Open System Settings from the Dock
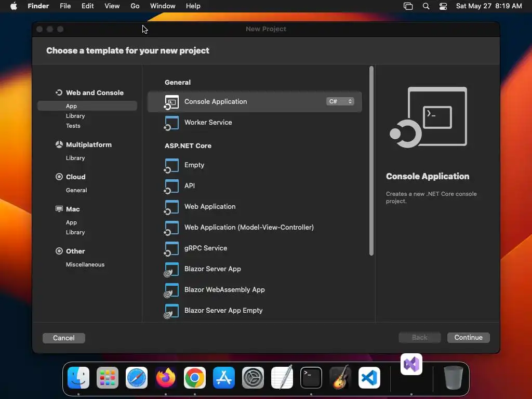532x399 pixels. tap(253, 378)
